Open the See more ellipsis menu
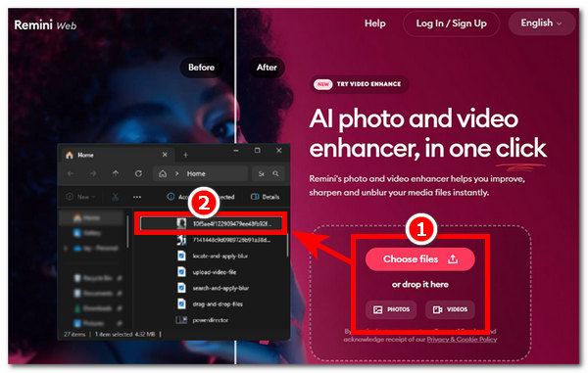 click(137, 197)
